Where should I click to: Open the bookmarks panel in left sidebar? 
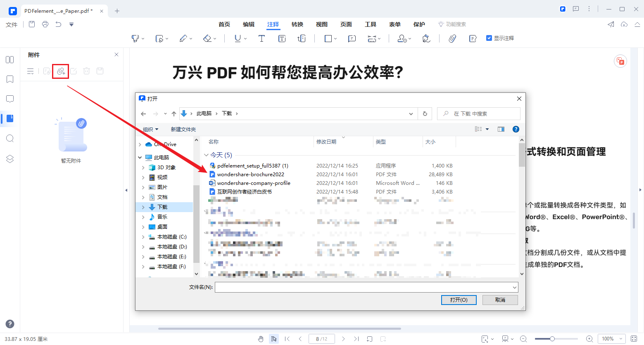pyautogui.click(x=9, y=79)
